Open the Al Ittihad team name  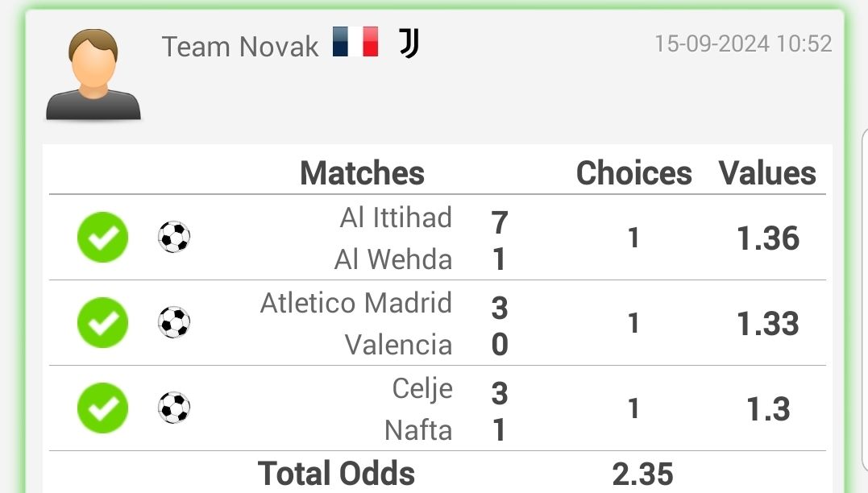tap(396, 217)
